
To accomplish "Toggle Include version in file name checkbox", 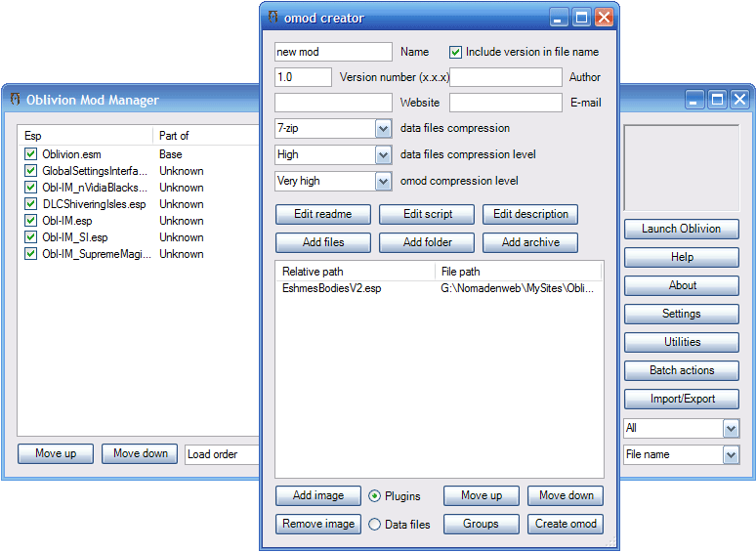I will [455, 52].
